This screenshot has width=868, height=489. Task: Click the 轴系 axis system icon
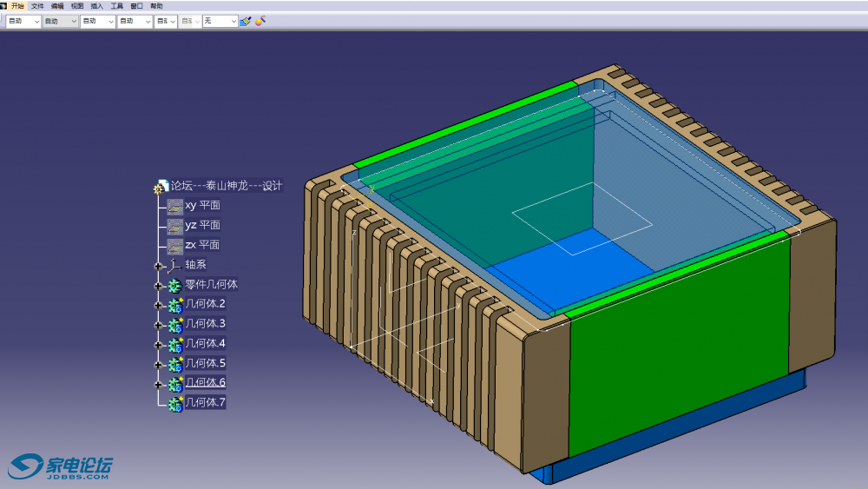click(x=175, y=265)
